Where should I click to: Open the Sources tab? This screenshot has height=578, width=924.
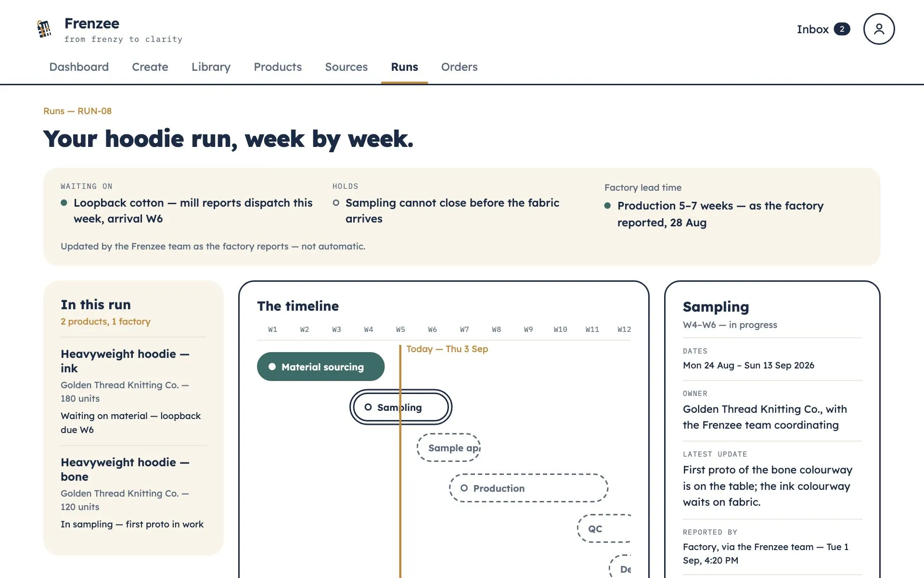tap(346, 67)
